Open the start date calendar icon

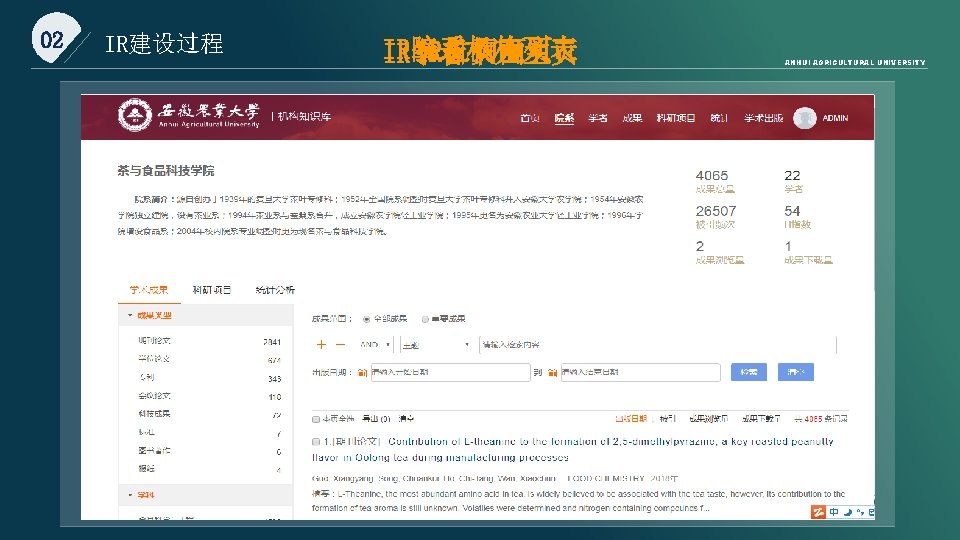coord(362,372)
